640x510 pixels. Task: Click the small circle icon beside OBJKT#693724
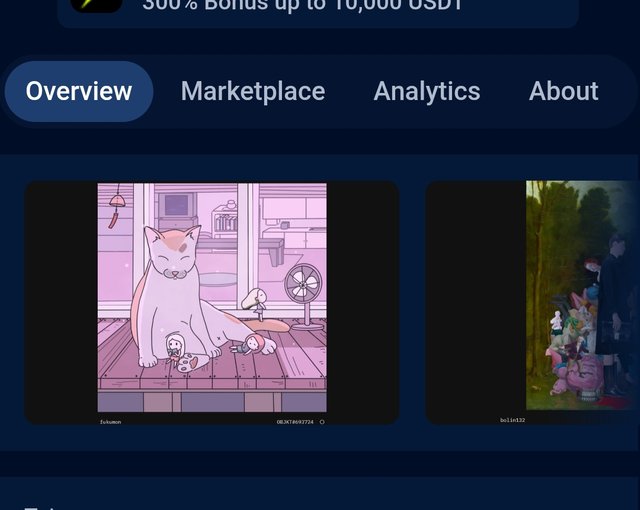click(322, 422)
